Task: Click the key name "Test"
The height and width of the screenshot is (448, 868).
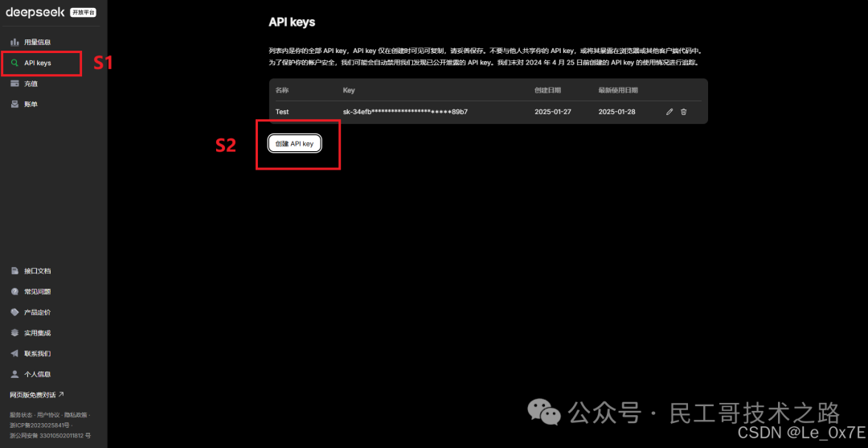Action: click(x=282, y=112)
